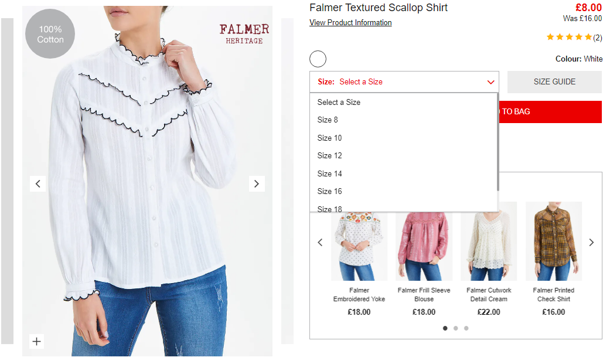Viewport: 603px width, 364px height.
Task: Go to next recommended products
Action: pyautogui.click(x=591, y=243)
